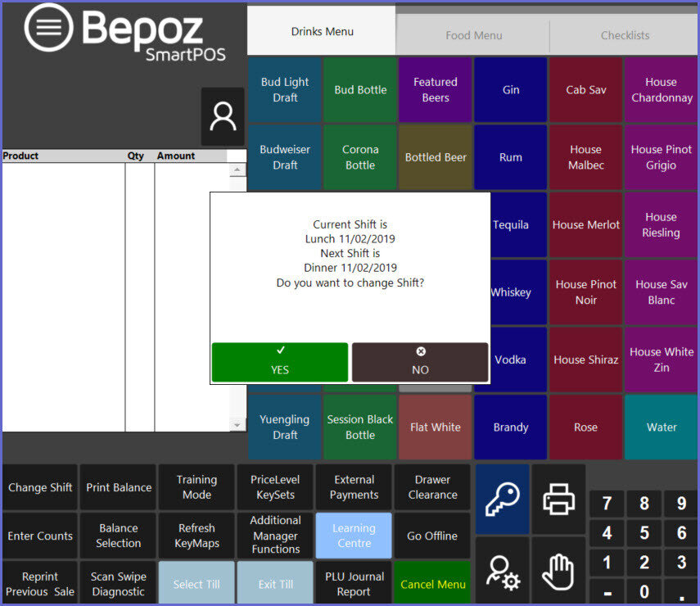
Task: Click the user settings gear icon
Action: pyautogui.click(x=502, y=571)
